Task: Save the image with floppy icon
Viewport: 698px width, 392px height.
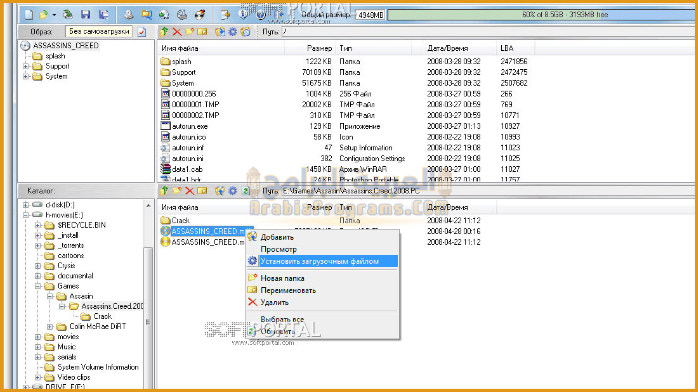Action: tap(85, 15)
